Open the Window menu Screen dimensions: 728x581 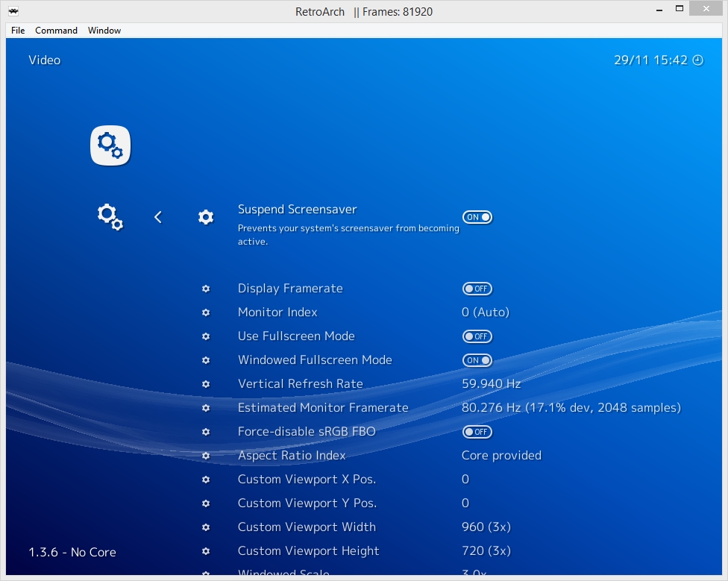click(104, 30)
